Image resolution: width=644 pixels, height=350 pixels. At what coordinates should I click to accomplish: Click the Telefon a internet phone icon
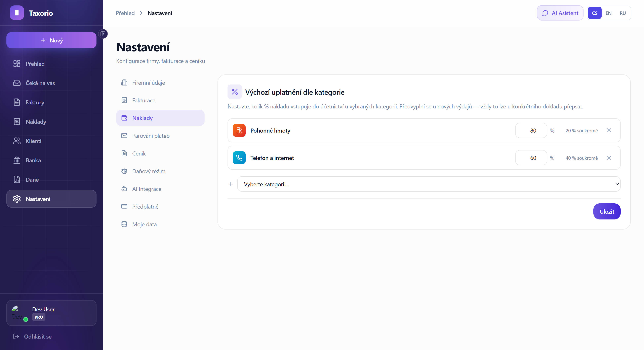[239, 158]
